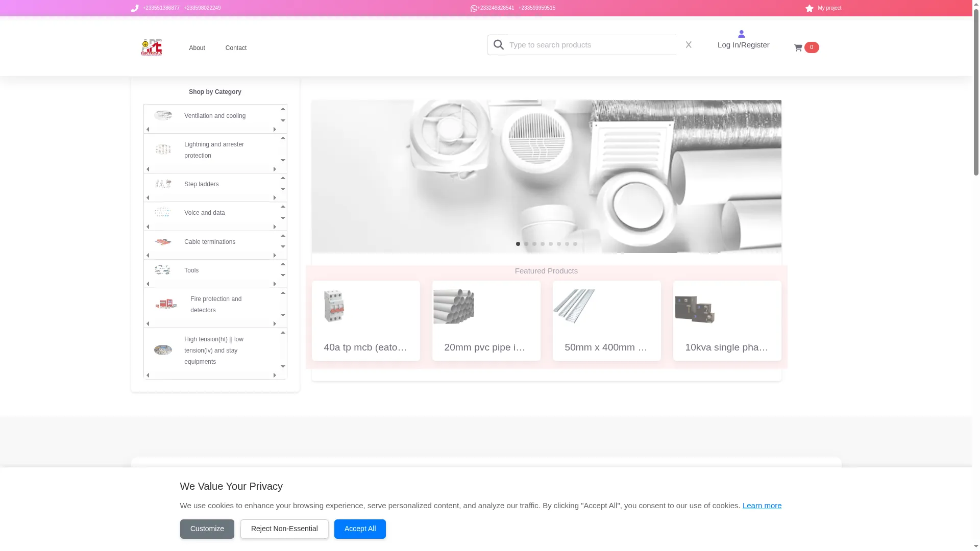Viewport: 980px width, 551px height.
Task: Go to fourth carousel slide dot
Action: pos(543,244)
